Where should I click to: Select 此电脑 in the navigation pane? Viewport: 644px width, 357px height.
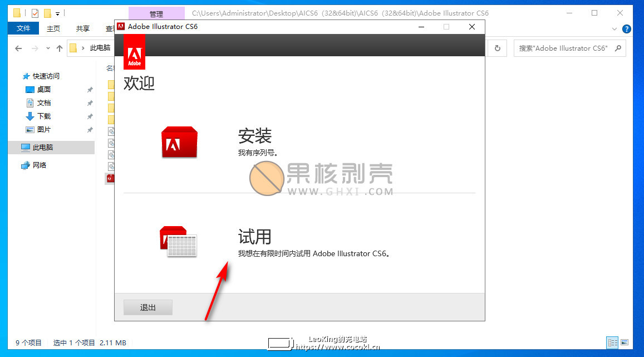[x=51, y=148]
